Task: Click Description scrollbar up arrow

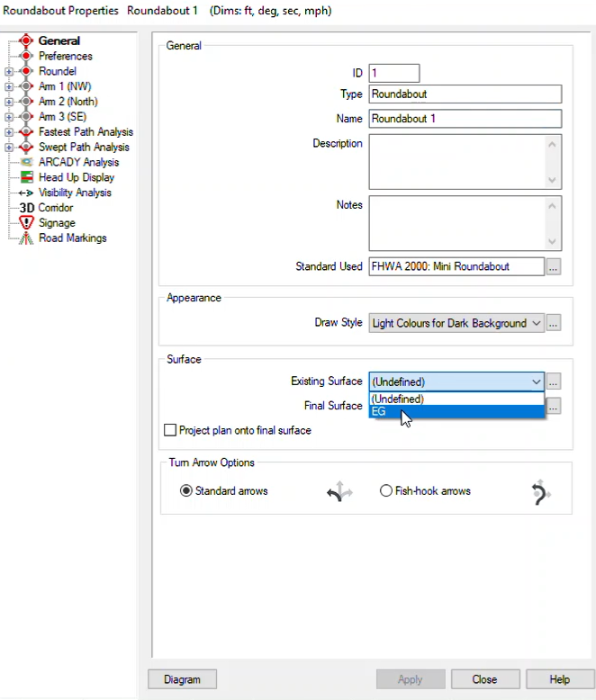Action: (552, 144)
